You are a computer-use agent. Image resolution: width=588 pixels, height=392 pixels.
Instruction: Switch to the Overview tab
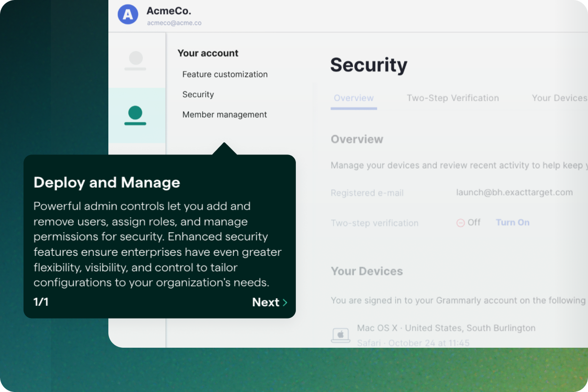point(354,98)
